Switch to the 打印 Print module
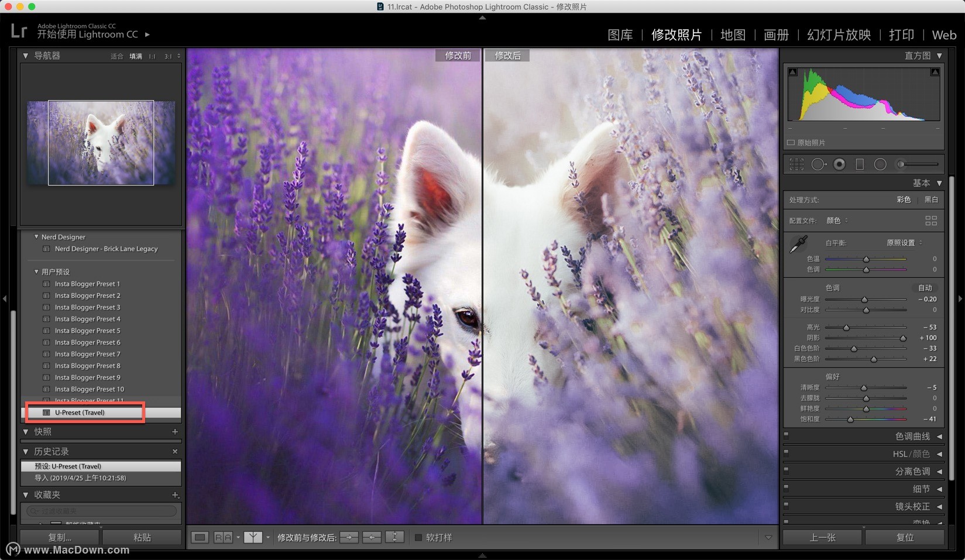The height and width of the screenshot is (560, 965). 901,35
